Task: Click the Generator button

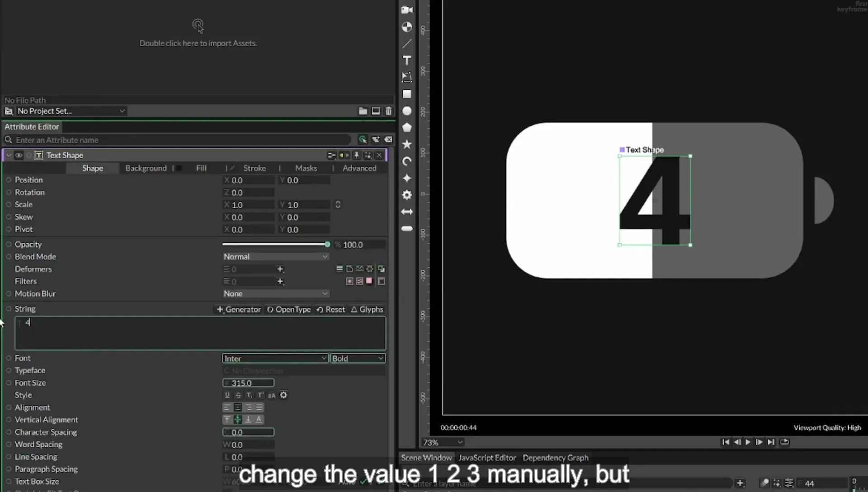Action: tap(239, 309)
